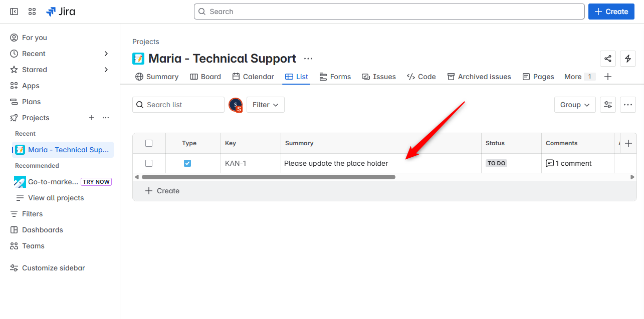The image size is (644, 319).
Task: Open the Filter dropdown
Action: (266, 105)
